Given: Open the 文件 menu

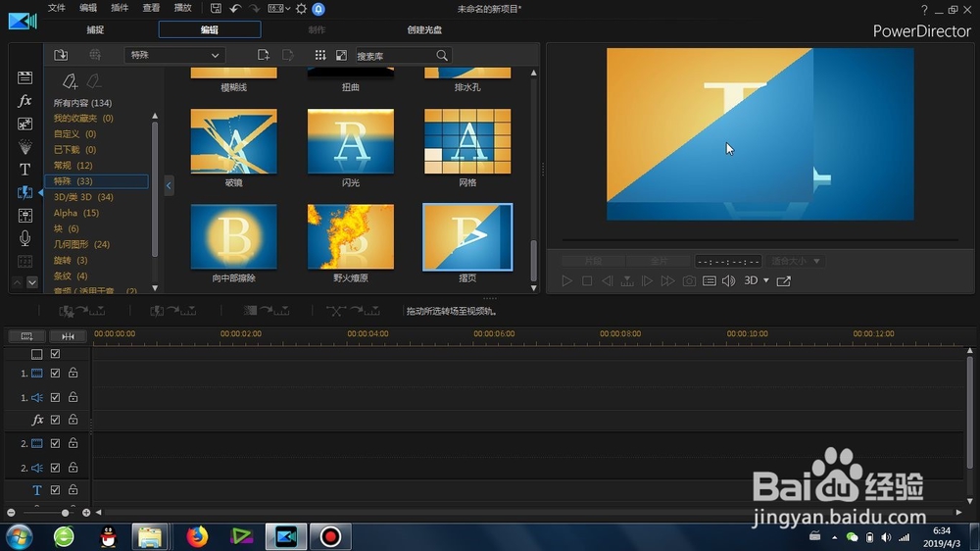Looking at the screenshot, I should pos(57,8).
